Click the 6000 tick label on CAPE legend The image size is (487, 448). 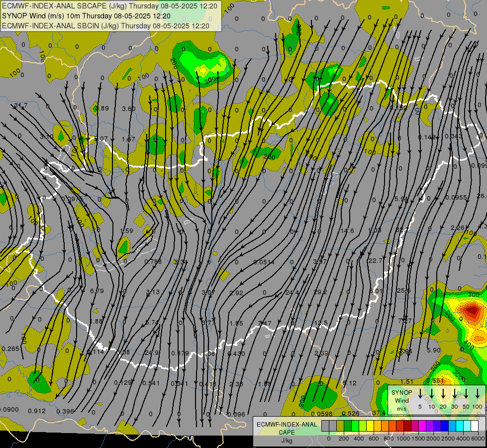click(x=478, y=439)
